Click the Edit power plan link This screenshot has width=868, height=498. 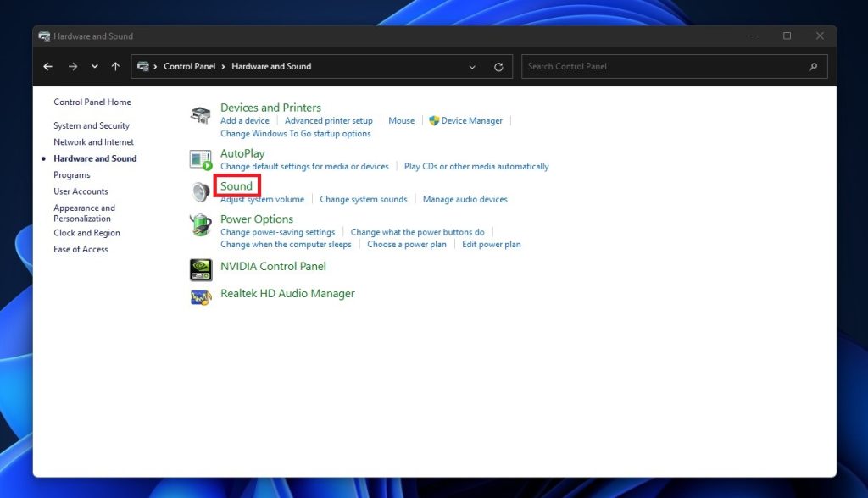point(492,245)
